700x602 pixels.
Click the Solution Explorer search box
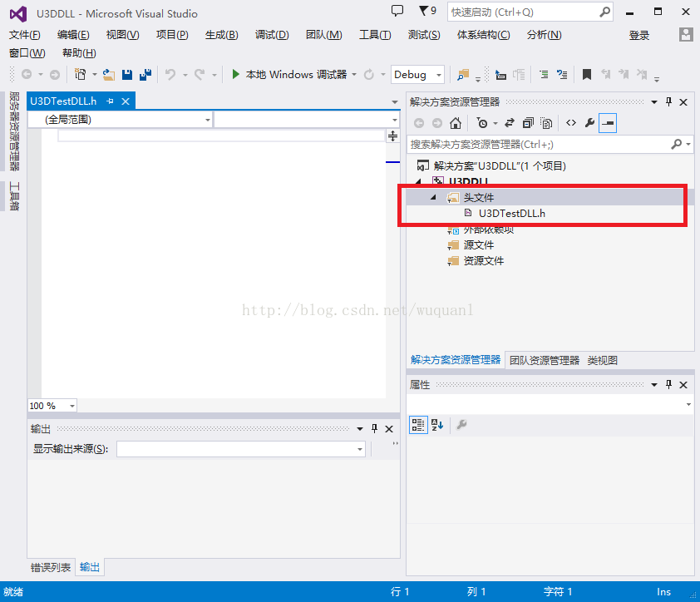click(x=550, y=144)
